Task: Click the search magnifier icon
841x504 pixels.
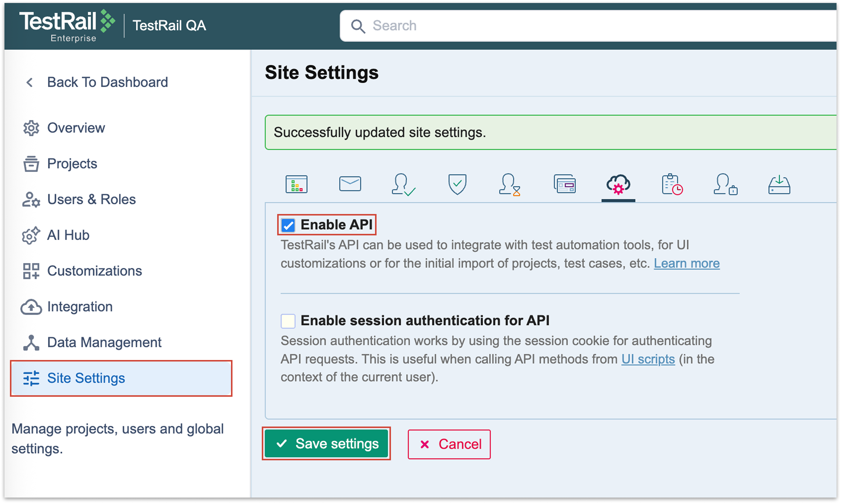Action: coord(358,26)
